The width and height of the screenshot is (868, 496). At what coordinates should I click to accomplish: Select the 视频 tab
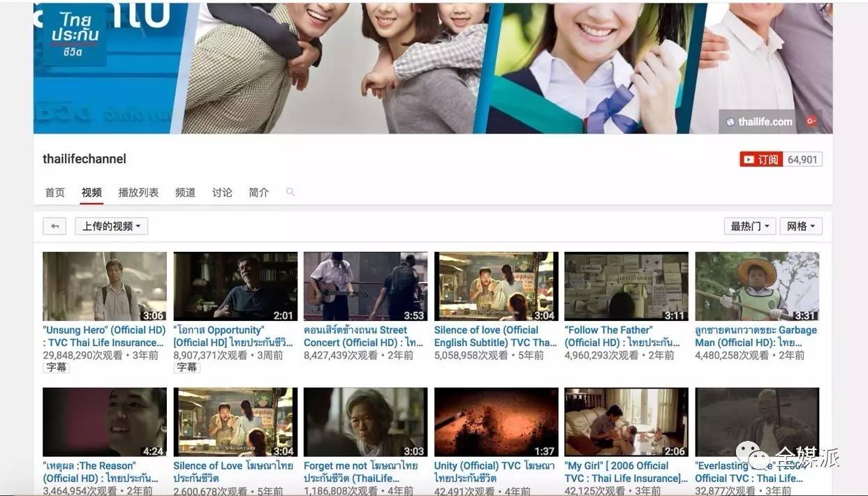pos(91,193)
